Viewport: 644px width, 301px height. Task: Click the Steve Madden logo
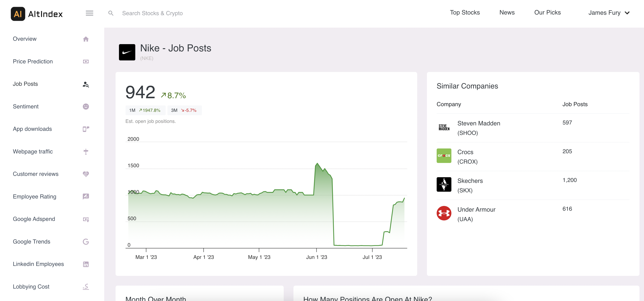[x=444, y=127]
